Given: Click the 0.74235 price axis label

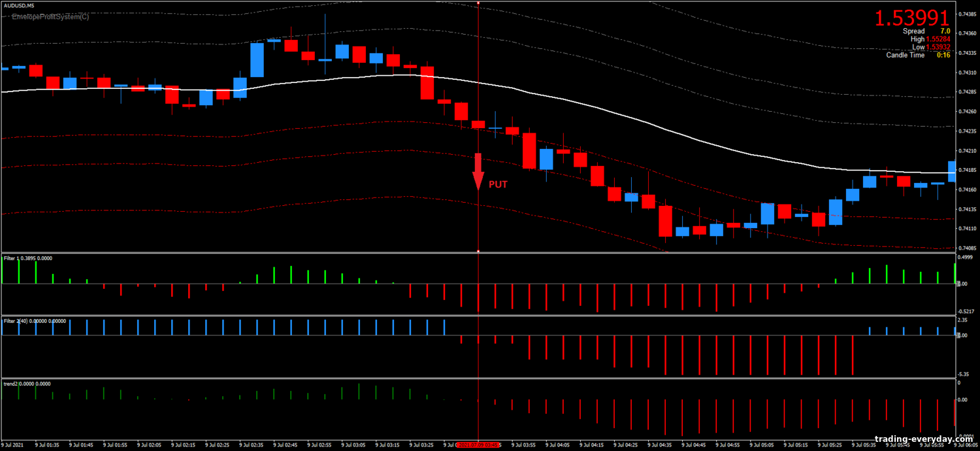Looking at the screenshot, I should tap(968, 131).
